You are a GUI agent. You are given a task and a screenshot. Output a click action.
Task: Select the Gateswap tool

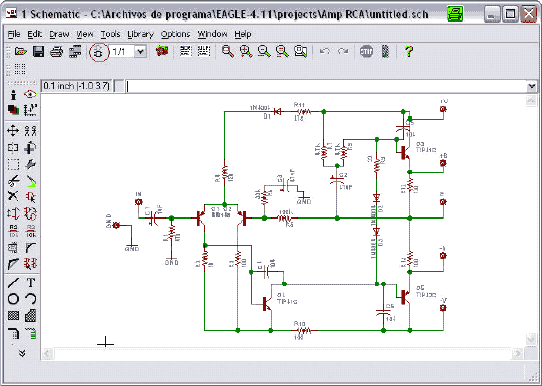[x=30, y=214]
